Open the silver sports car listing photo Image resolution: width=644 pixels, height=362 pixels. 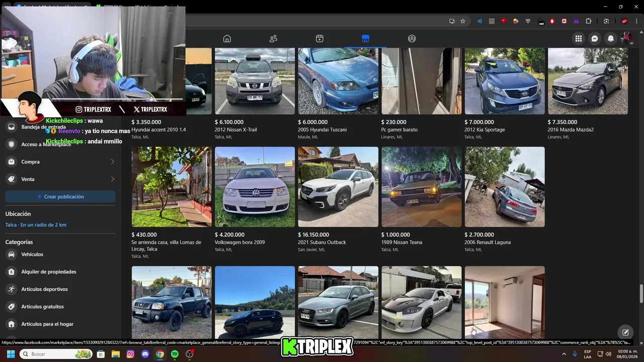[x=422, y=303]
